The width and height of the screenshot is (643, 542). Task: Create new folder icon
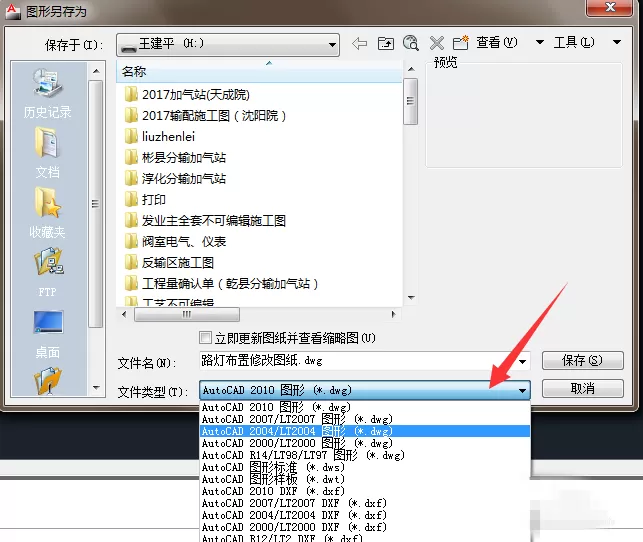[461, 43]
